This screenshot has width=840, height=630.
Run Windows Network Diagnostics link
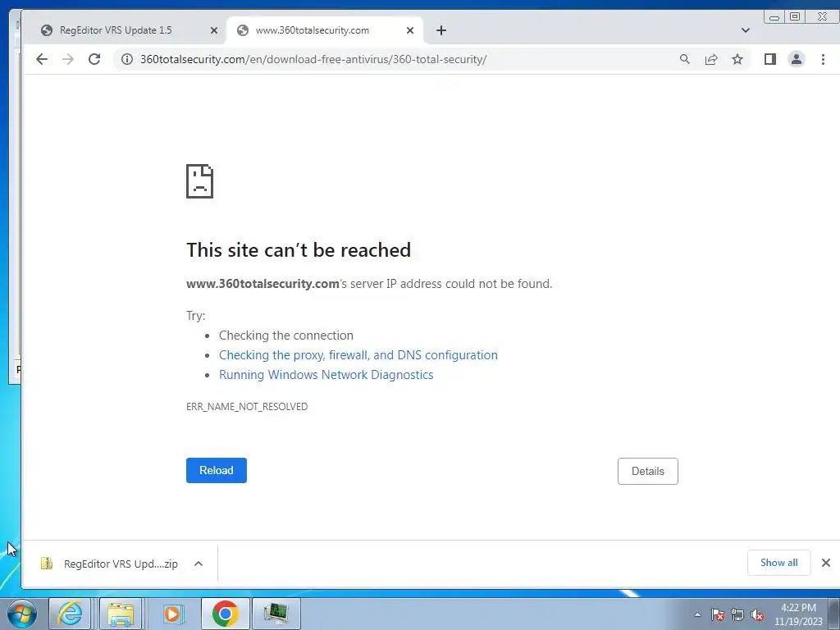pos(326,374)
